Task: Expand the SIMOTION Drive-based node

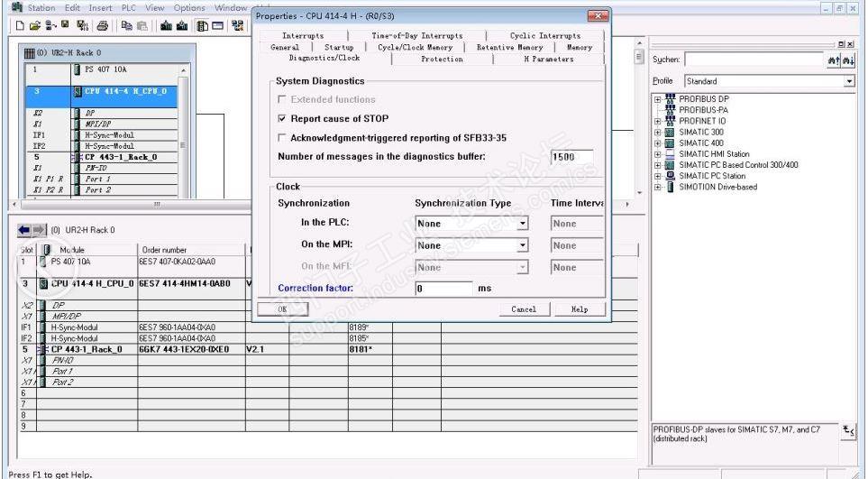Action: point(658,187)
